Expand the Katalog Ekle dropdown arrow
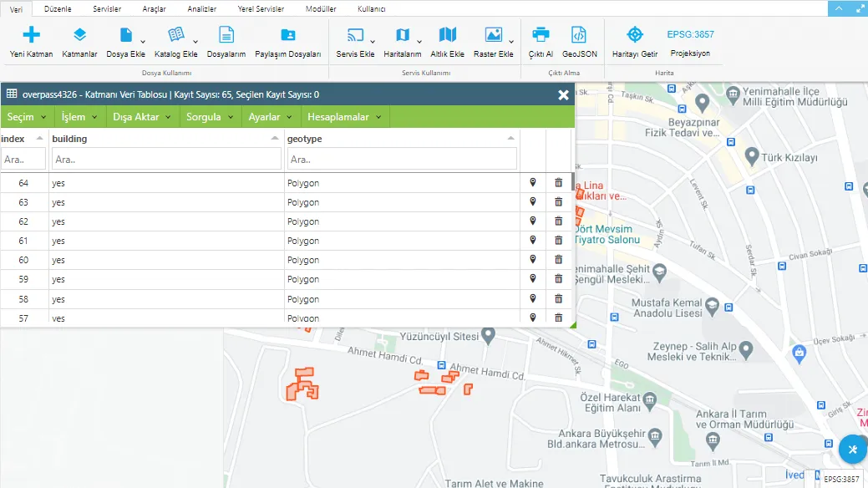The width and height of the screenshot is (868, 488). click(195, 42)
